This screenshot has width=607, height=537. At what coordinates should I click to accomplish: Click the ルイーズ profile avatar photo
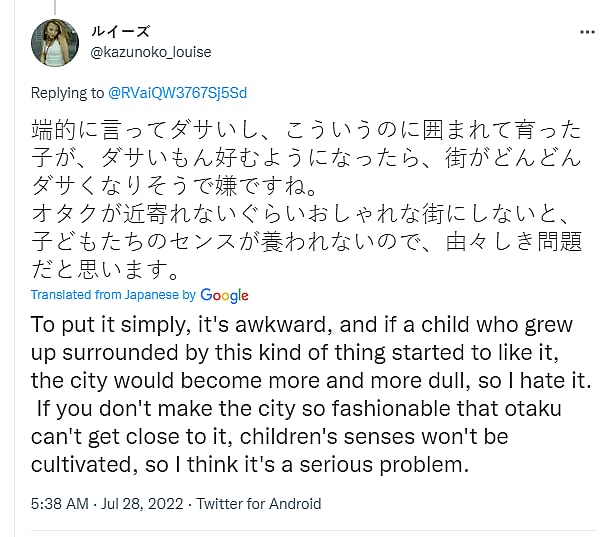[x=54, y=42]
